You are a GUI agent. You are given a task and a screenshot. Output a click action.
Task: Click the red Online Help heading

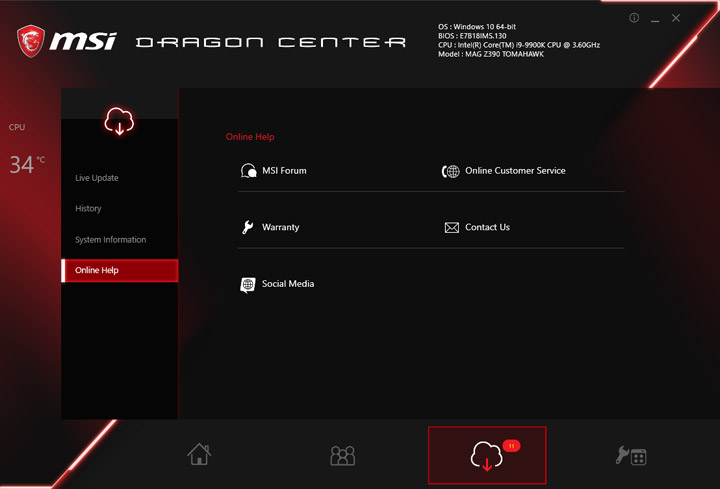click(250, 137)
